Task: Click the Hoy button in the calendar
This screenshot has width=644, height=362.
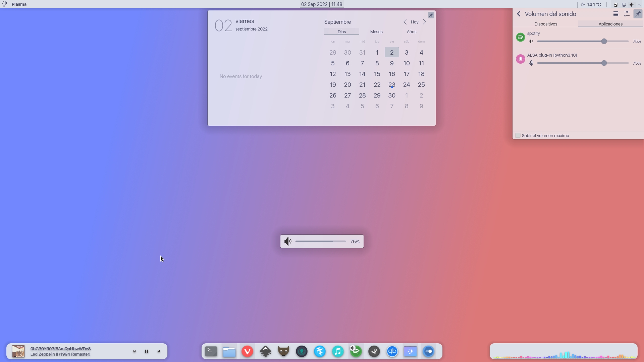Action: (x=415, y=22)
